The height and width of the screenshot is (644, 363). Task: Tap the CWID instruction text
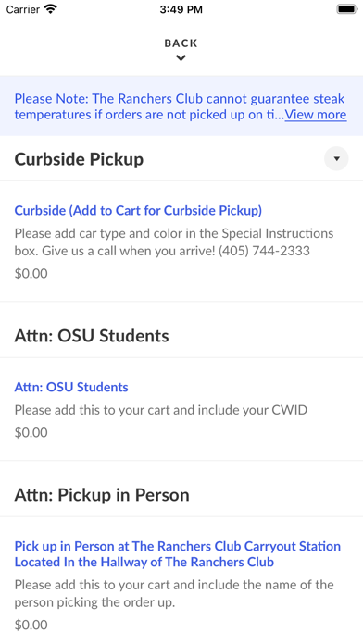(161, 410)
